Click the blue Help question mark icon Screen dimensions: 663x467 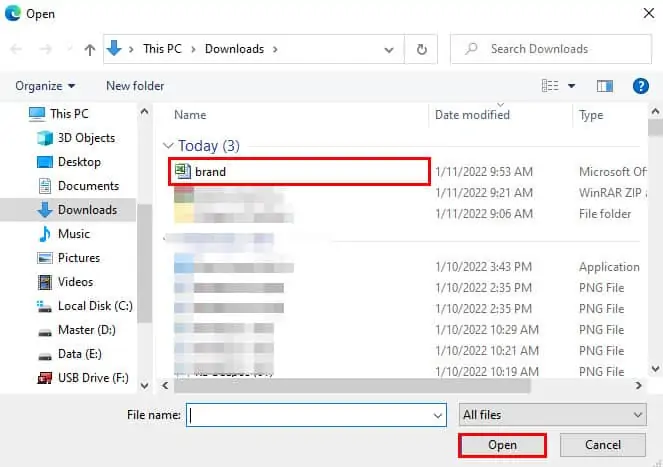point(641,86)
